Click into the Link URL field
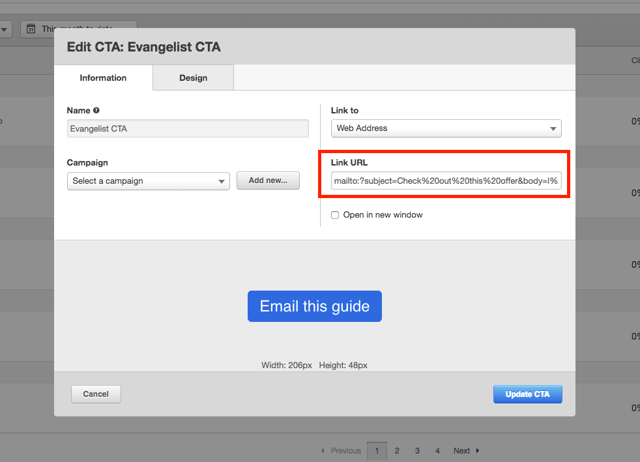The width and height of the screenshot is (640, 462). pyautogui.click(x=446, y=181)
